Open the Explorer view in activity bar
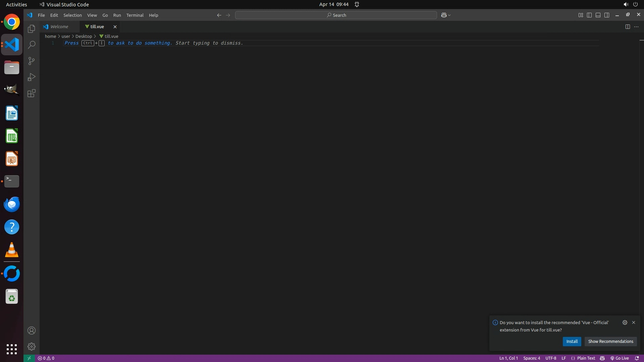This screenshot has height=362, width=644. pos(31,29)
